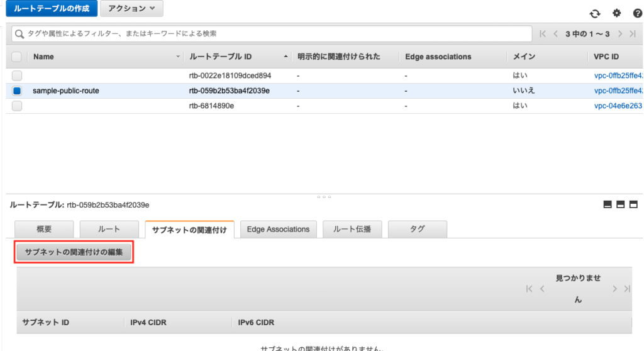Focus the tag and attribute filter search box
This screenshot has width=644, height=351.
270,33
